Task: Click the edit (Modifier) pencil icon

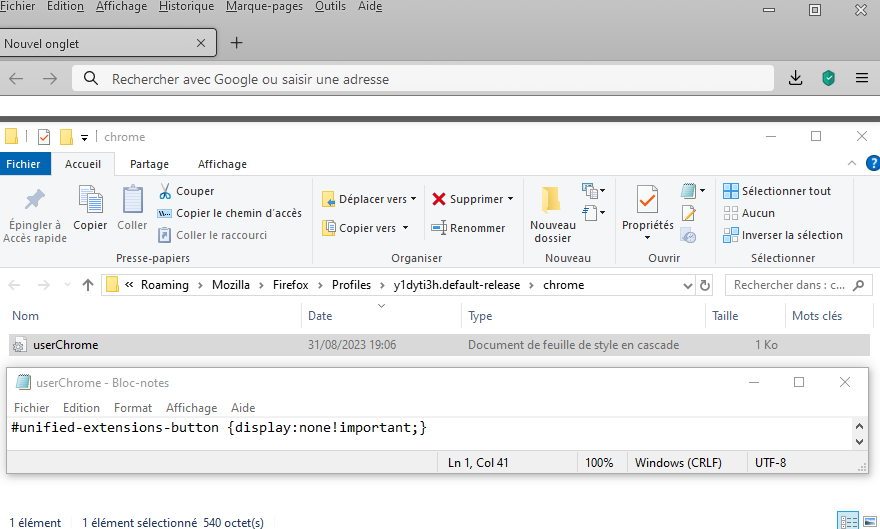Action: coord(689,213)
